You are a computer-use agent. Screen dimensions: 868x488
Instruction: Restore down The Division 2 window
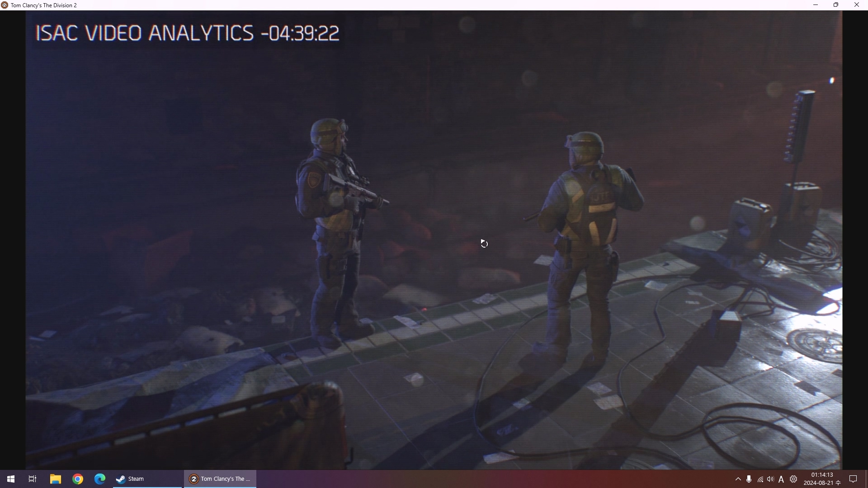[836, 5]
